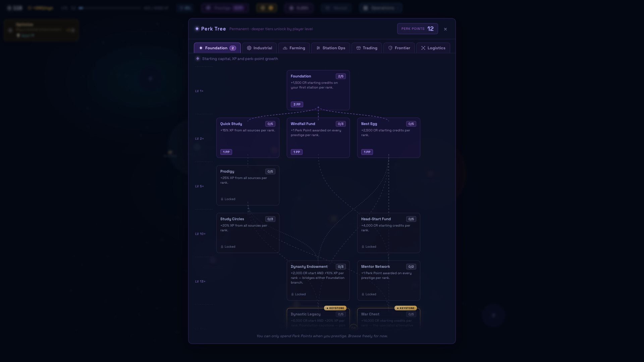Open the Industrial perk tab
This screenshot has height=362, width=644.
(259, 48)
